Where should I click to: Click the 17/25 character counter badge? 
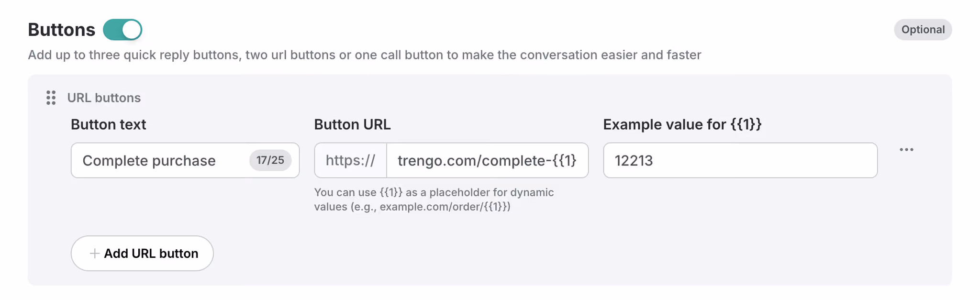pos(270,160)
